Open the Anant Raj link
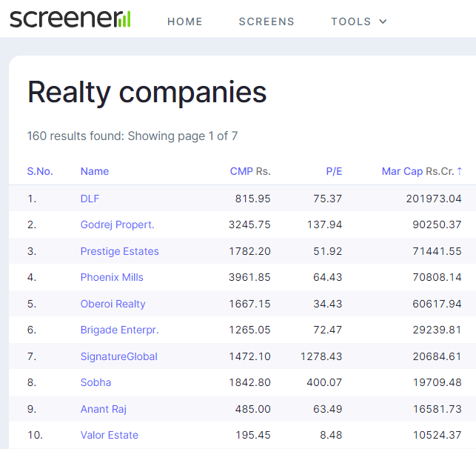Image resolution: width=476 pixels, height=449 pixels. coord(104,409)
